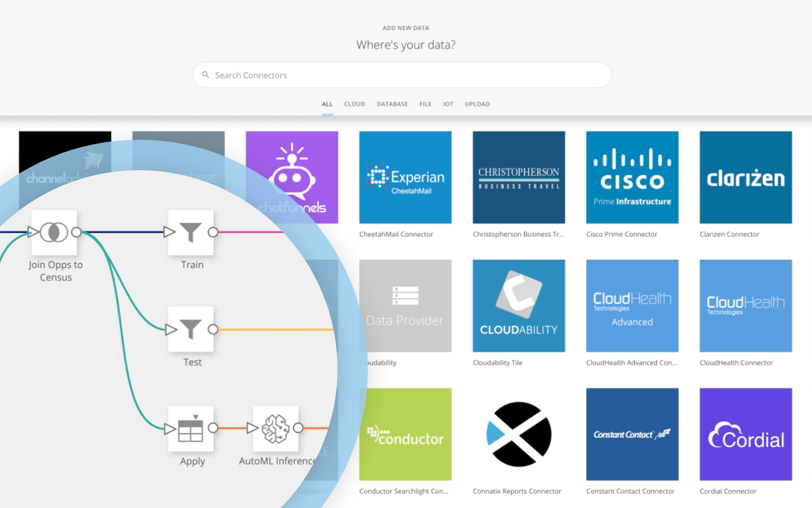Viewport: 812px width, 508px height.
Task: Select the Apply table node
Action: (192, 428)
